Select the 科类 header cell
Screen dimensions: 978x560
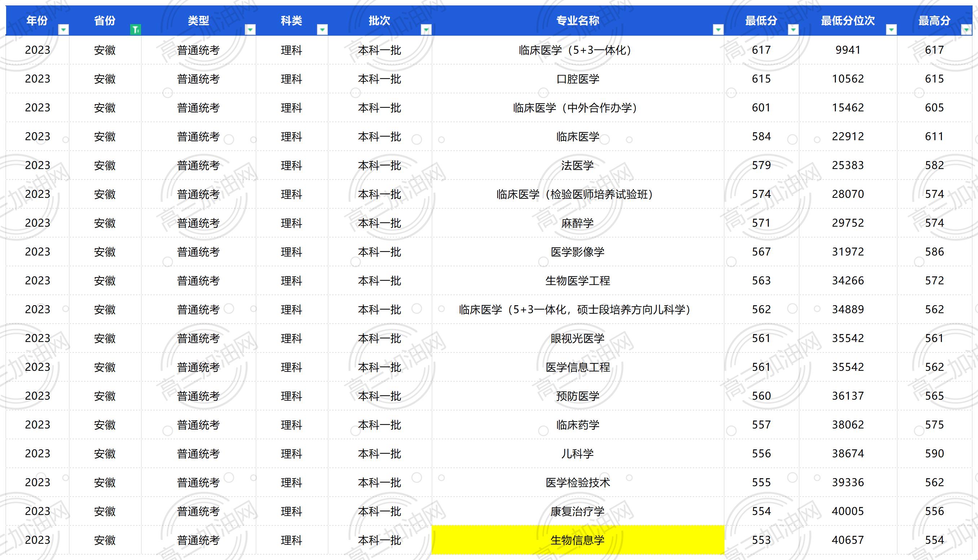click(x=292, y=21)
